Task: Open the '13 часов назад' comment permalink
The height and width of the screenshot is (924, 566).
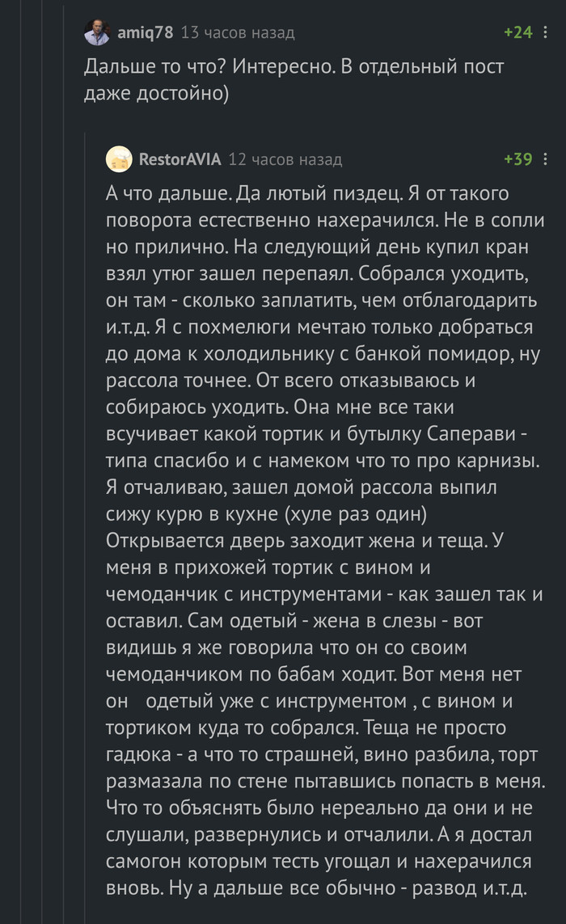Action: [x=238, y=33]
